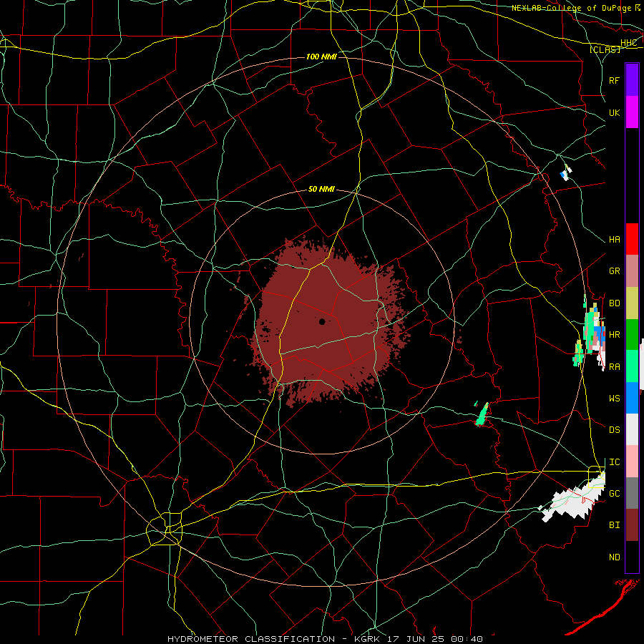The height and width of the screenshot is (644, 644).
Task: Click the GR legend color swatch
Action: 632,271
